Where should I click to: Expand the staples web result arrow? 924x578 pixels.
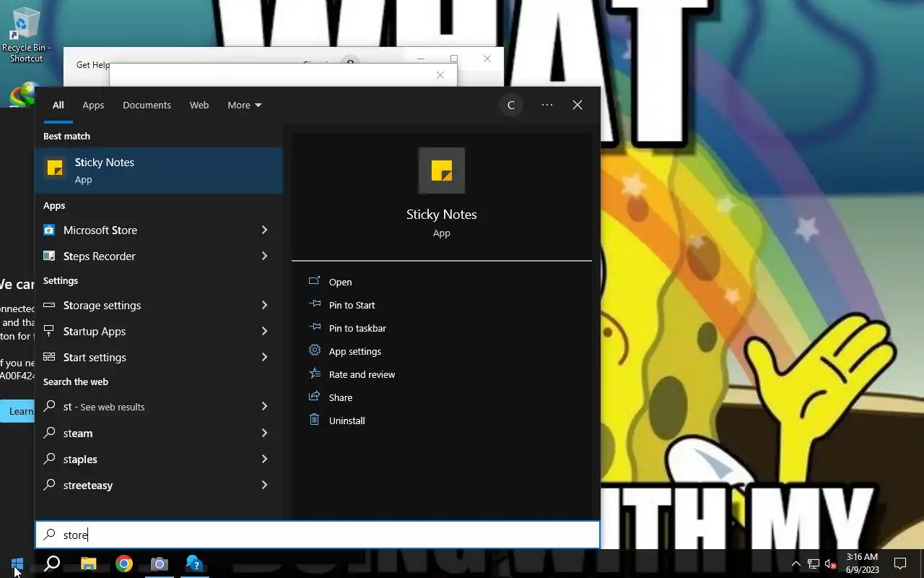pos(264,459)
